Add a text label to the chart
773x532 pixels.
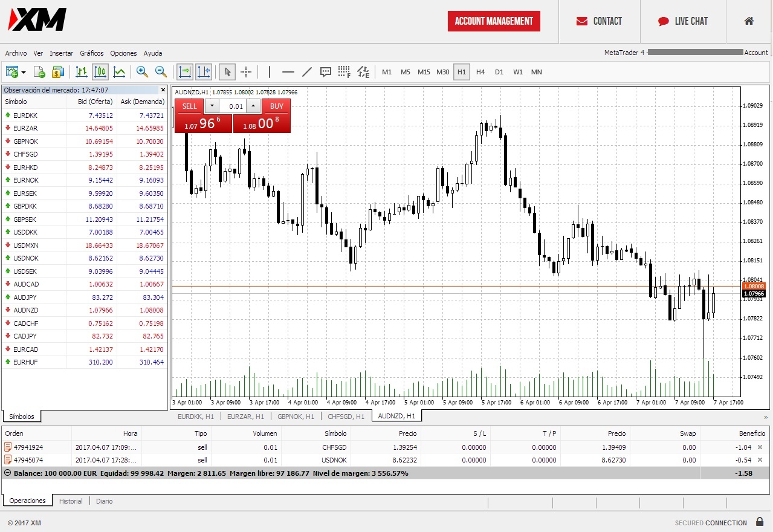click(x=326, y=72)
